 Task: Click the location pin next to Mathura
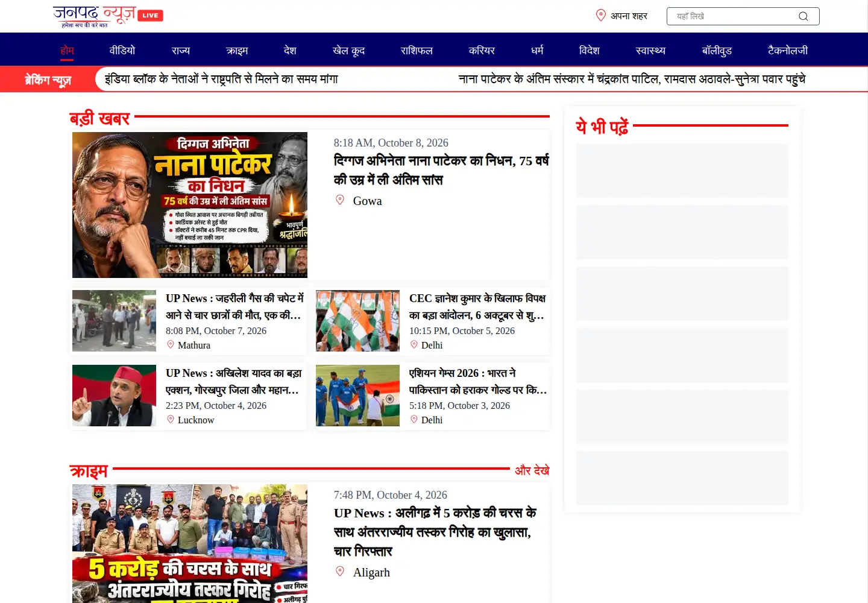171,345
